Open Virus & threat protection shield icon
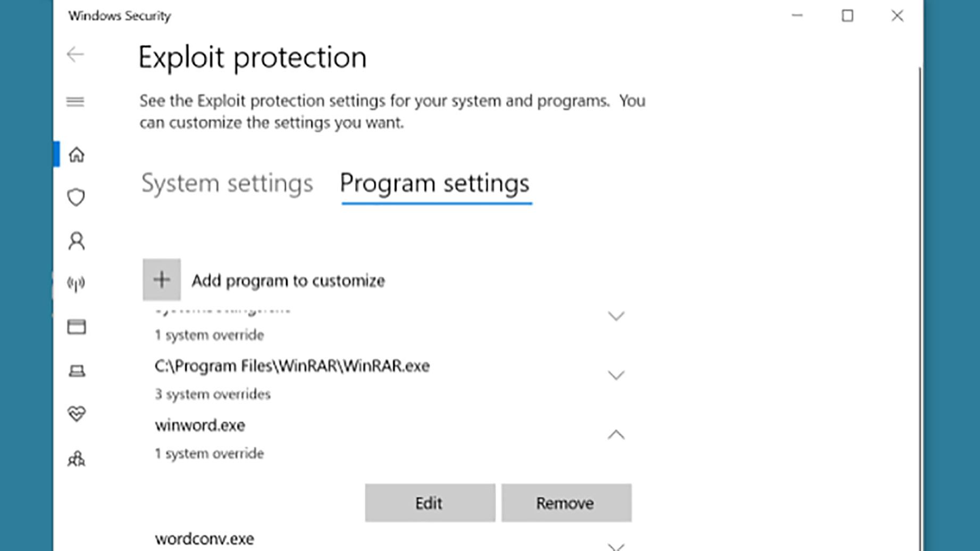The height and width of the screenshot is (551, 980). tap(77, 197)
